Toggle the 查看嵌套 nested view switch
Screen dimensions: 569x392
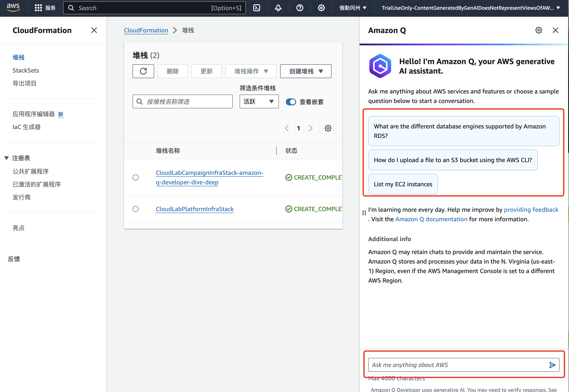[291, 102]
